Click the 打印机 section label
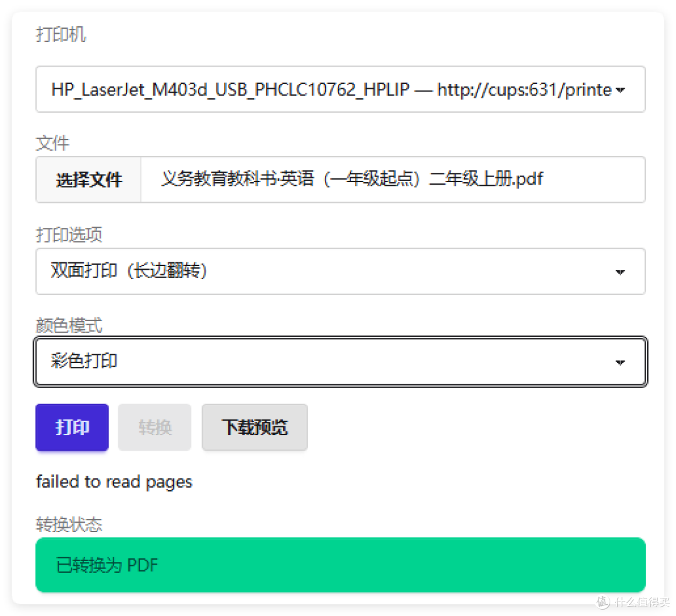 [60, 35]
